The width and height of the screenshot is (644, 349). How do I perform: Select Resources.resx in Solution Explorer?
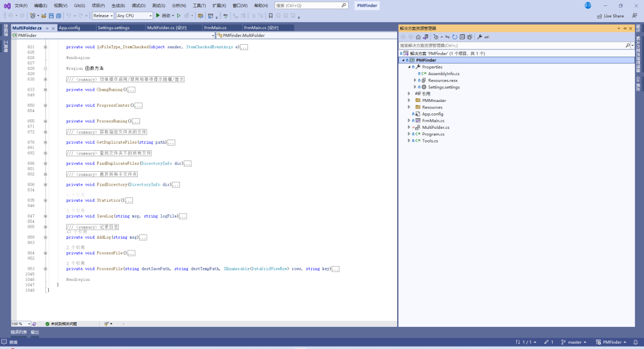point(442,81)
